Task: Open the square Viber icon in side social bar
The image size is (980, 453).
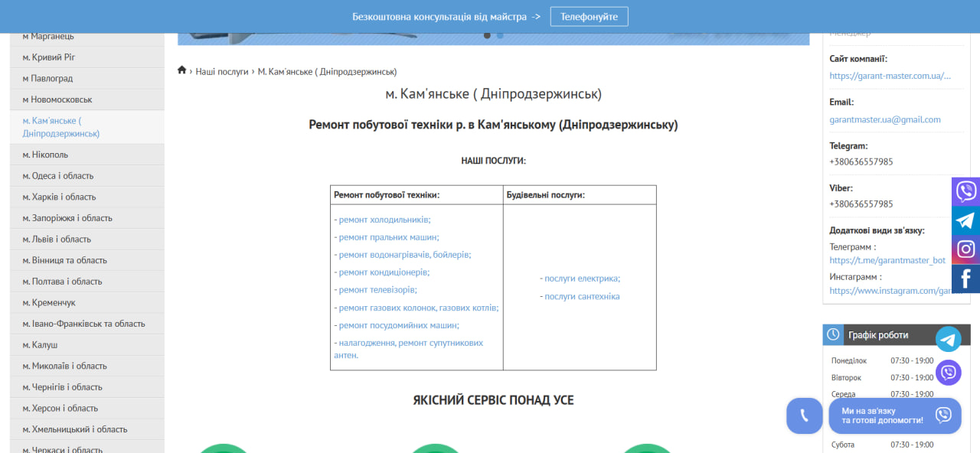Action: pyautogui.click(x=965, y=191)
